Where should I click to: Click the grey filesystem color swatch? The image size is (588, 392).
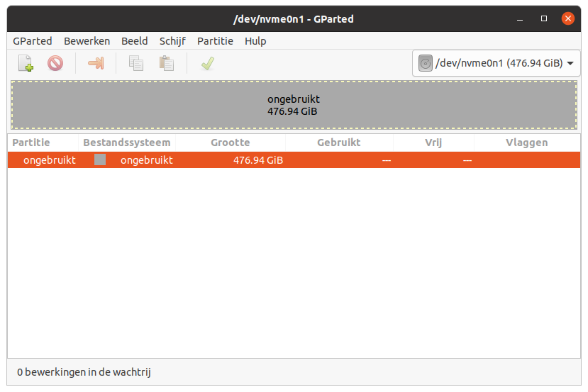(100, 159)
